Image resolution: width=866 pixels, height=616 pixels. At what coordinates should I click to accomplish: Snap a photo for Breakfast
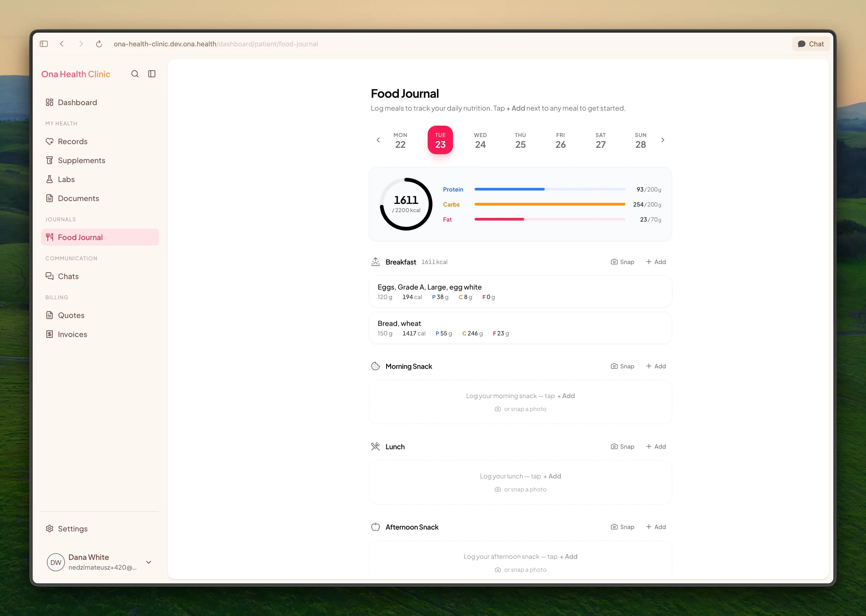622,262
